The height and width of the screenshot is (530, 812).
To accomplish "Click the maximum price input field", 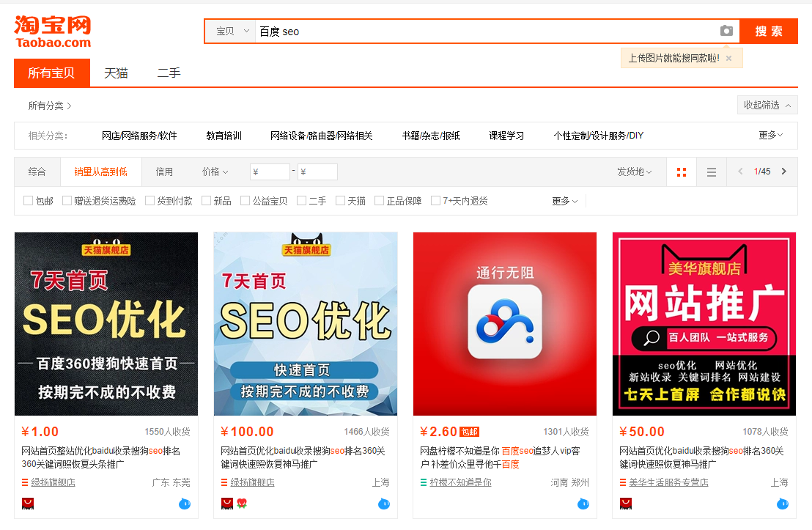I will 317,172.
